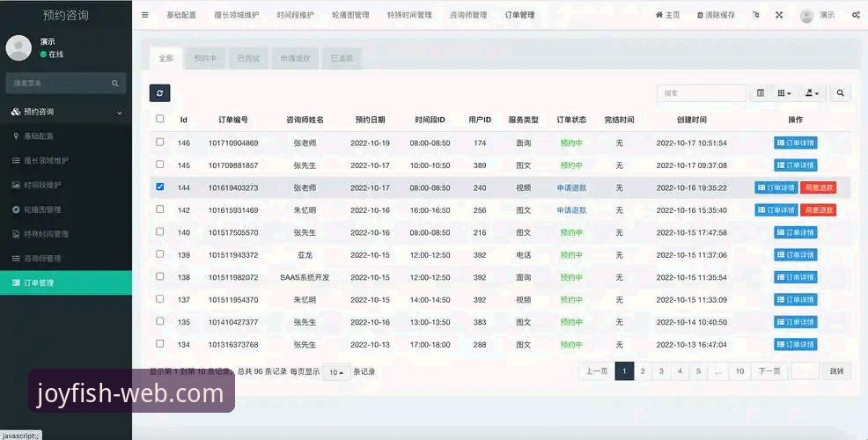Uncheck the box for order Id 144
The width and height of the screenshot is (868, 440).
tap(160, 187)
